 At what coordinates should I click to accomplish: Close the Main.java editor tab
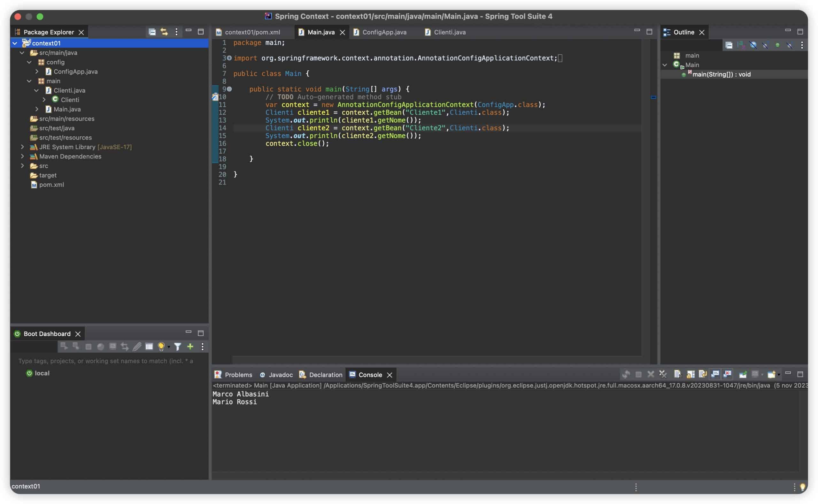[x=343, y=32]
